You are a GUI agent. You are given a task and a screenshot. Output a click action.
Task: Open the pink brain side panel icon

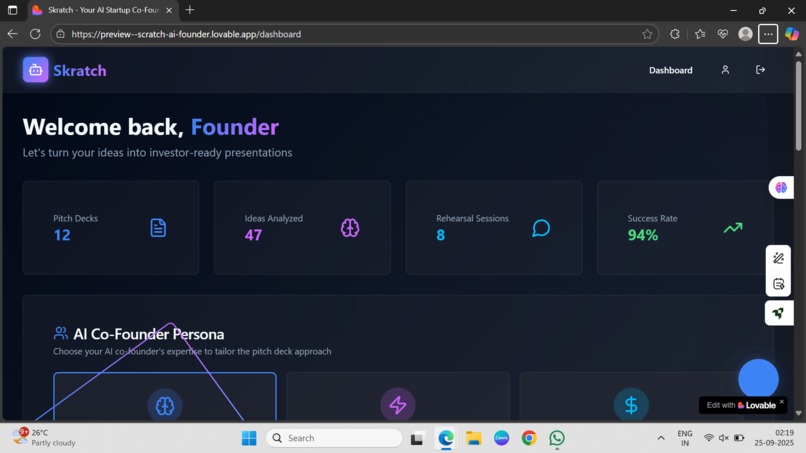[781, 187]
